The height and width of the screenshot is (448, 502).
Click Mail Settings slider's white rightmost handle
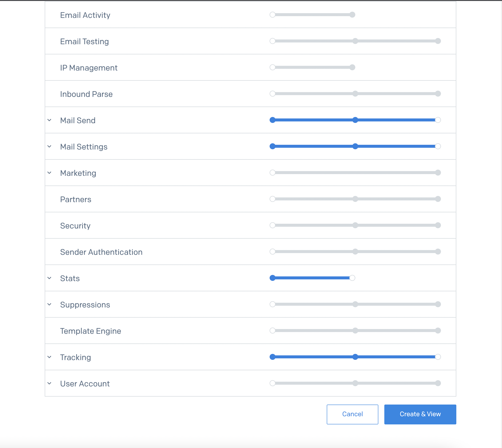coord(438,146)
